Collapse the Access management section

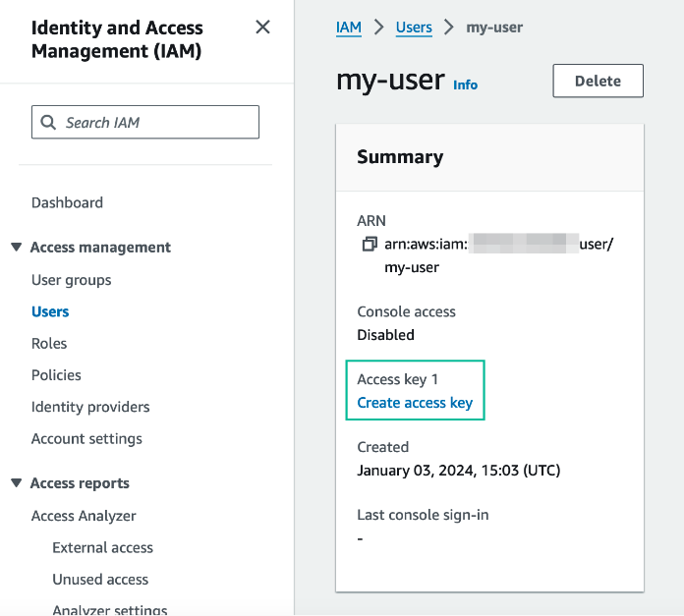(16, 248)
